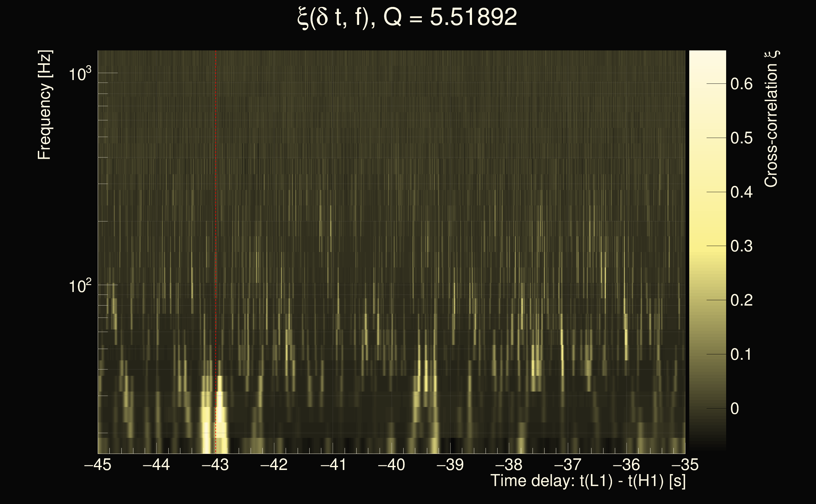
Task: Click the -38 time axis tick label
Action: pyautogui.click(x=509, y=465)
